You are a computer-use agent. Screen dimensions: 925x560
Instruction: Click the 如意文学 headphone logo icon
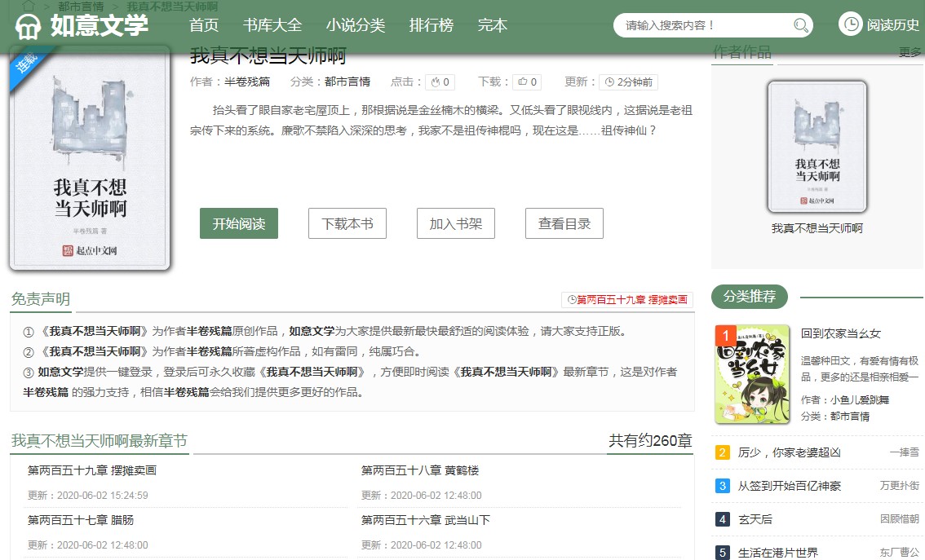29,26
